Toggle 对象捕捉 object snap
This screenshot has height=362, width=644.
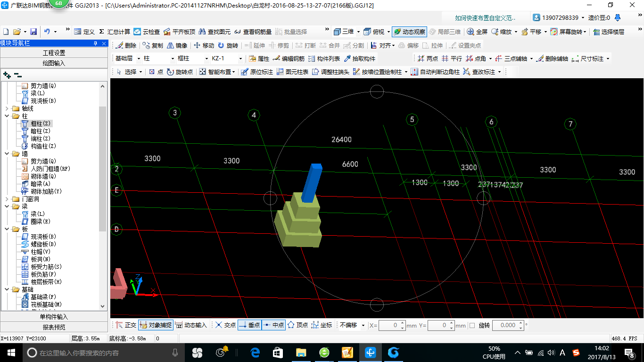pos(156,325)
